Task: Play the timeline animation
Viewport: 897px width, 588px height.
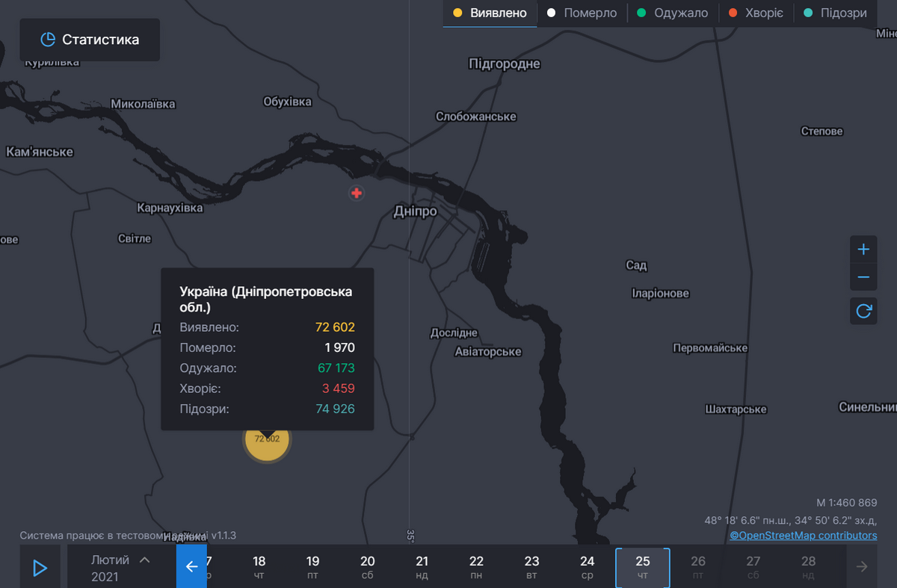Action: pos(40,568)
